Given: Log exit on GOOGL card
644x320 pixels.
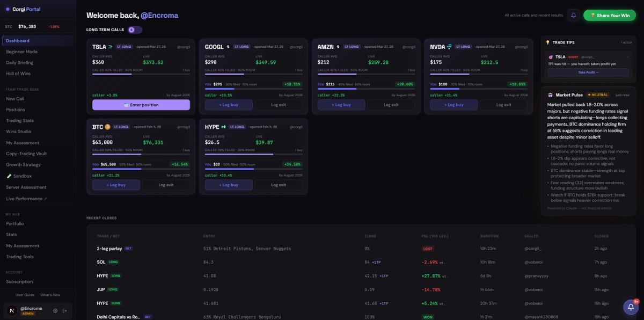Looking at the screenshot, I should click(x=279, y=105).
